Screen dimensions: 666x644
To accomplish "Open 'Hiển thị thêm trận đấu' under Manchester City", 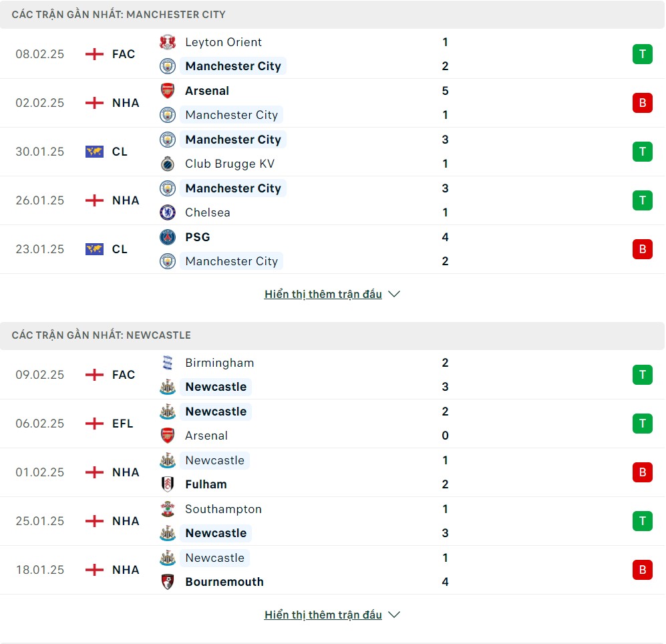I will point(323,294).
